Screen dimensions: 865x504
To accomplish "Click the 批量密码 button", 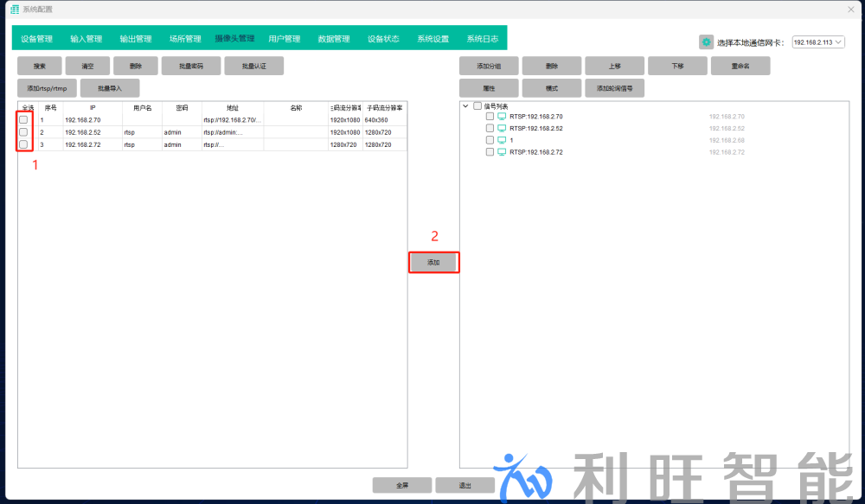I will [x=191, y=67].
